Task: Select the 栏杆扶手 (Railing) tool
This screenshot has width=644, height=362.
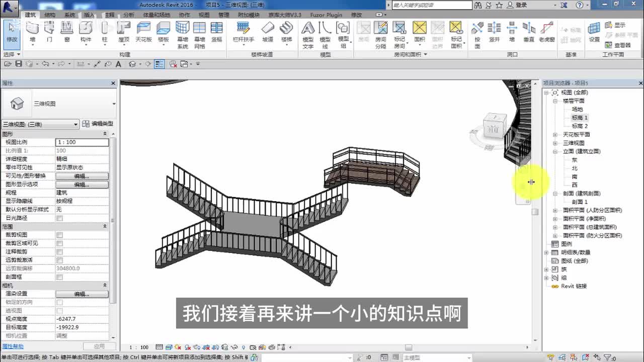Action: (244, 32)
